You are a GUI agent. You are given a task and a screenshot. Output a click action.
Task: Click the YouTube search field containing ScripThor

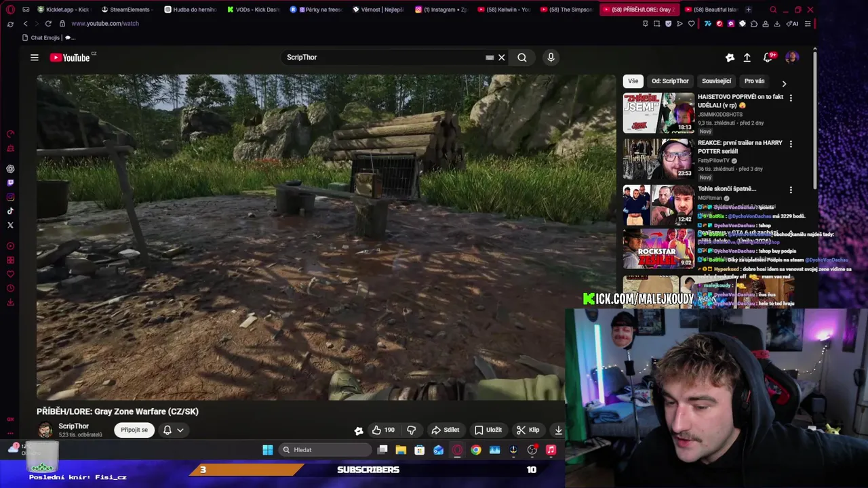click(385, 58)
